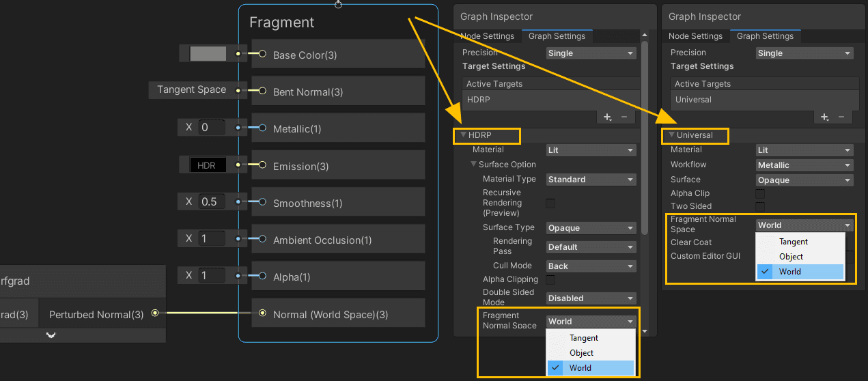Click the Perturbed Normal output port
Image resolution: width=868 pixels, height=381 pixels.
pos(155,313)
